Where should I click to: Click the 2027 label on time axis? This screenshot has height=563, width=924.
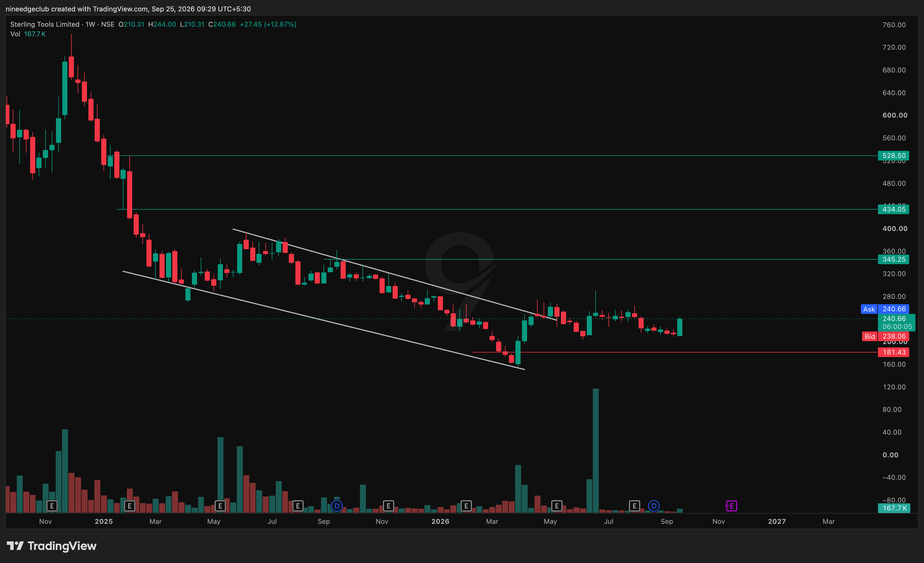pyautogui.click(x=777, y=522)
